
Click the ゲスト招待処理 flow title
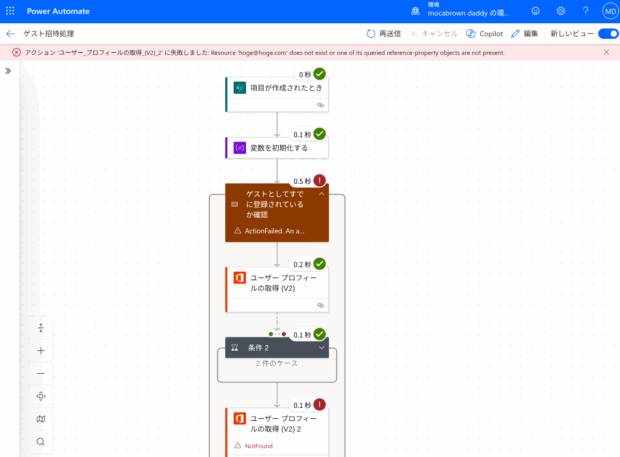click(49, 34)
